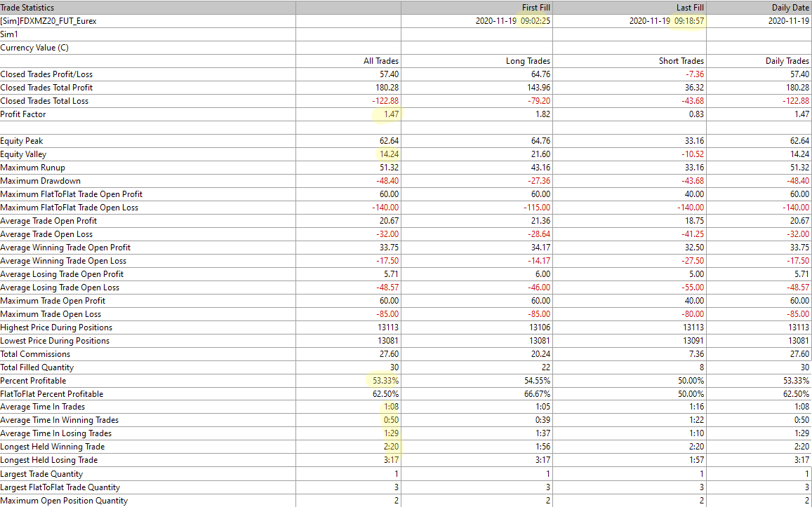The image size is (812, 507).
Task: Select the Longest Held Winning Trade label
Action: (x=53, y=447)
